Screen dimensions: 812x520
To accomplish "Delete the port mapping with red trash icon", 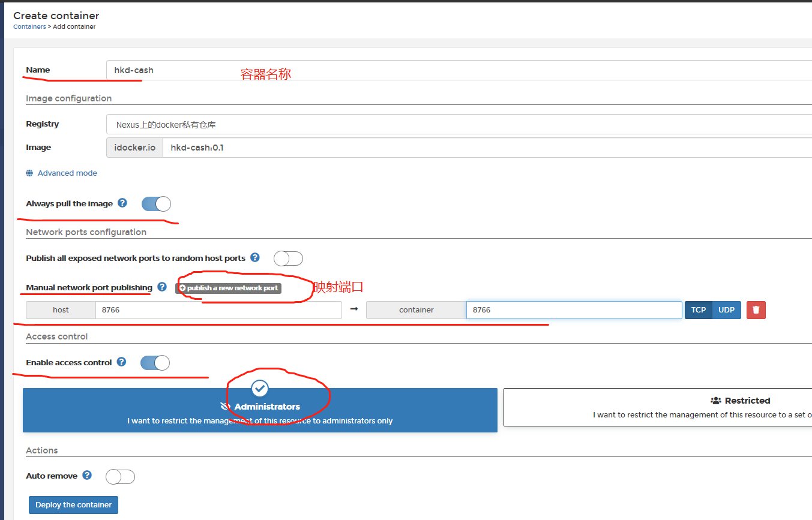I will [756, 309].
